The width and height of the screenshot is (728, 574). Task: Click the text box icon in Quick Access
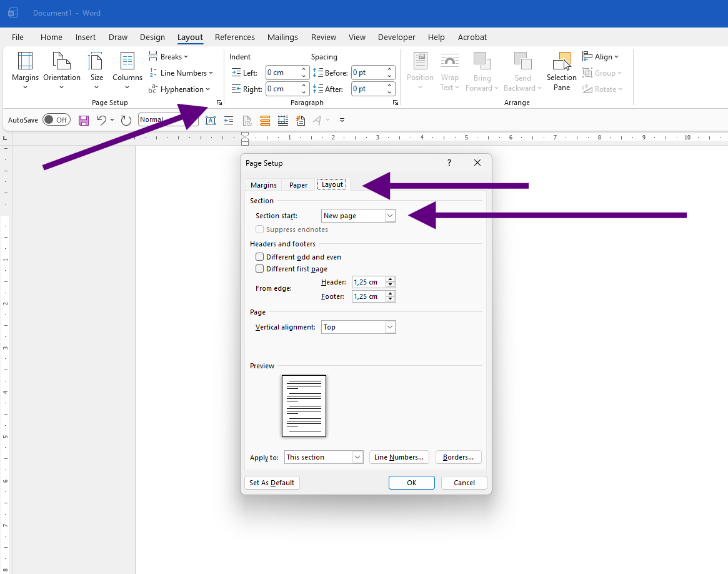coord(211,121)
